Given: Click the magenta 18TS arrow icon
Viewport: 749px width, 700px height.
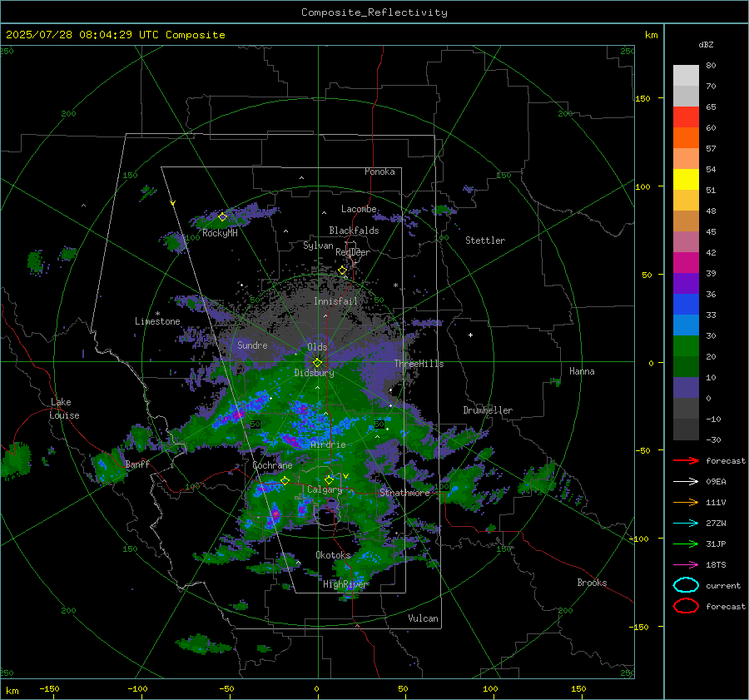Looking at the screenshot, I should [x=686, y=565].
